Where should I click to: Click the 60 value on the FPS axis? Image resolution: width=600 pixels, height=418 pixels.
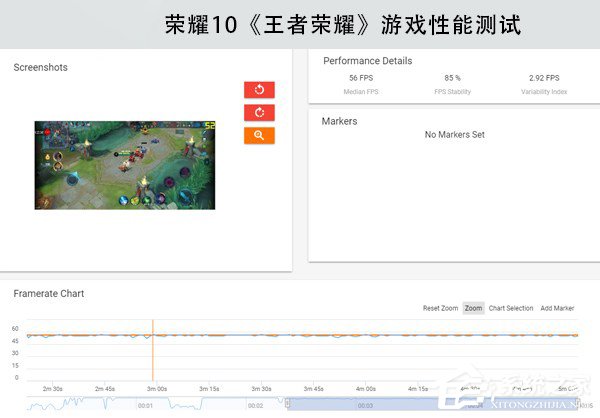click(x=15, y=328)
